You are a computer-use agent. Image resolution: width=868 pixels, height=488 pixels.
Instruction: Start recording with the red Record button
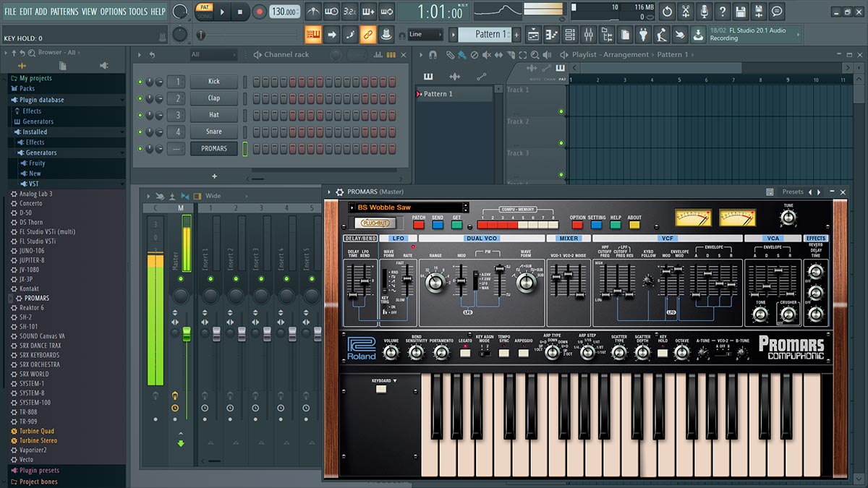tap(260, 12)
